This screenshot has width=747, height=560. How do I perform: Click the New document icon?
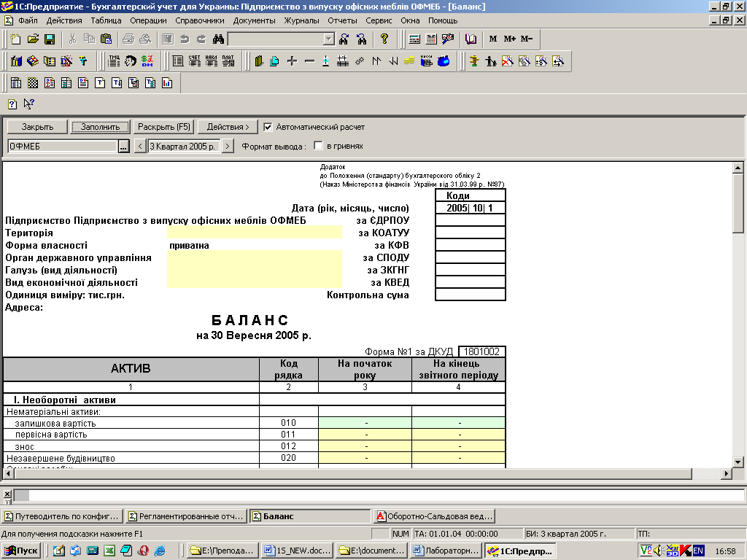pos(16,39)
